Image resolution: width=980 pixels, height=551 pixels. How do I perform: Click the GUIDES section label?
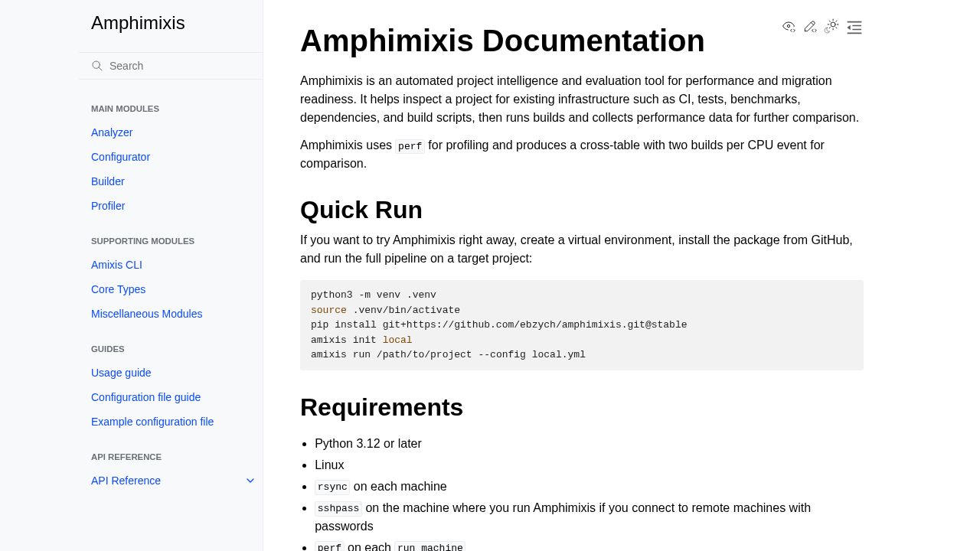click(x=108, y=349)
